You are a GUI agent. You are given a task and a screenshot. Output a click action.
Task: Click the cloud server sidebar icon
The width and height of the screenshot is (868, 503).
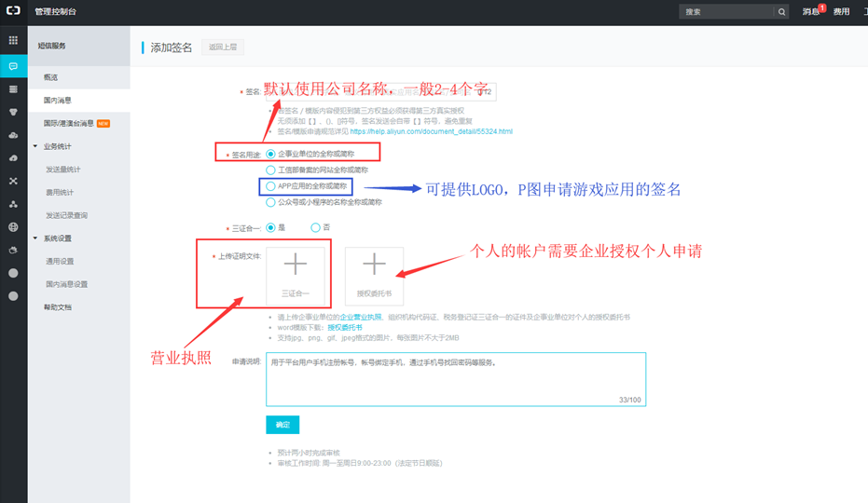[13, 135]
